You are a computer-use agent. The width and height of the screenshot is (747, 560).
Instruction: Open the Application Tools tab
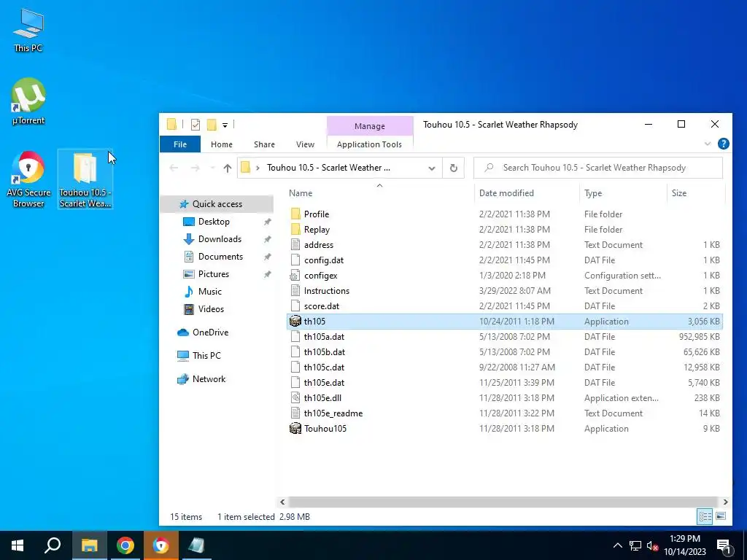pos(369,144)
